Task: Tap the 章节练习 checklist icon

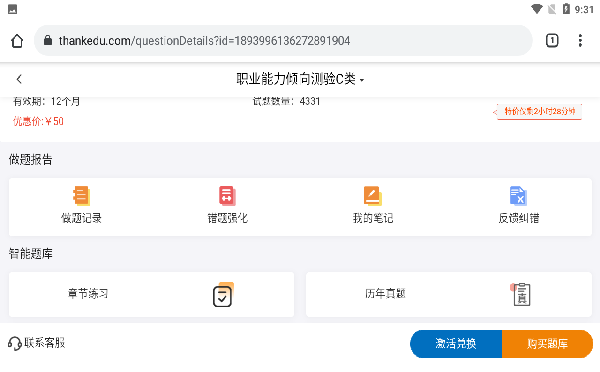Action: 223,295
